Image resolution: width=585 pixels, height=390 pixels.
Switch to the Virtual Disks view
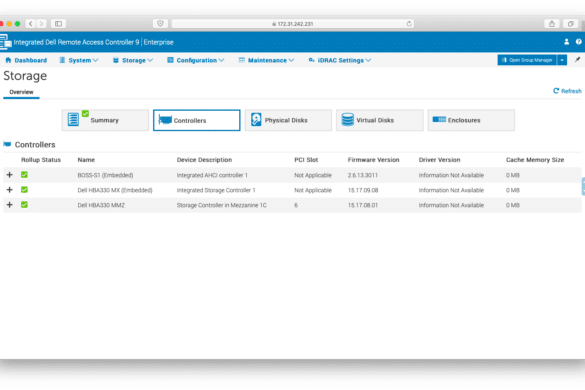(x=380, y=120)
